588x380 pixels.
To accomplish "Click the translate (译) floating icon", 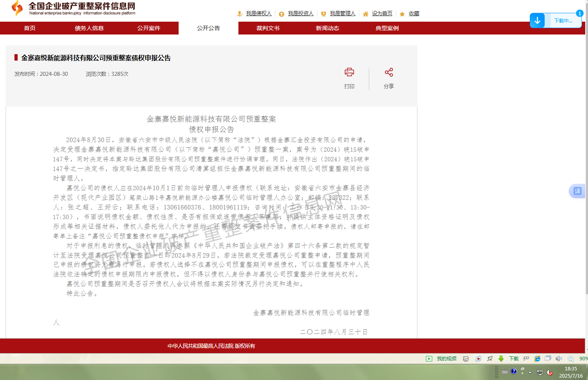I will 578,191.
